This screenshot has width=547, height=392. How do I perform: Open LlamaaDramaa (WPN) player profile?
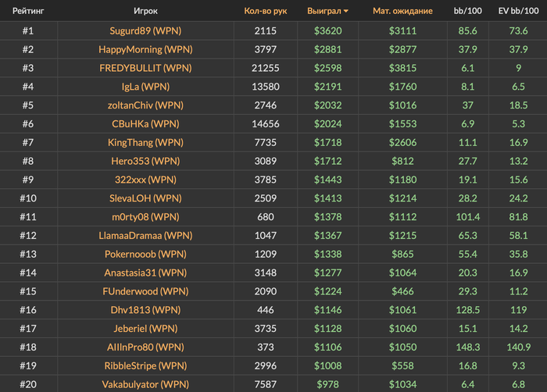(145, 235)
